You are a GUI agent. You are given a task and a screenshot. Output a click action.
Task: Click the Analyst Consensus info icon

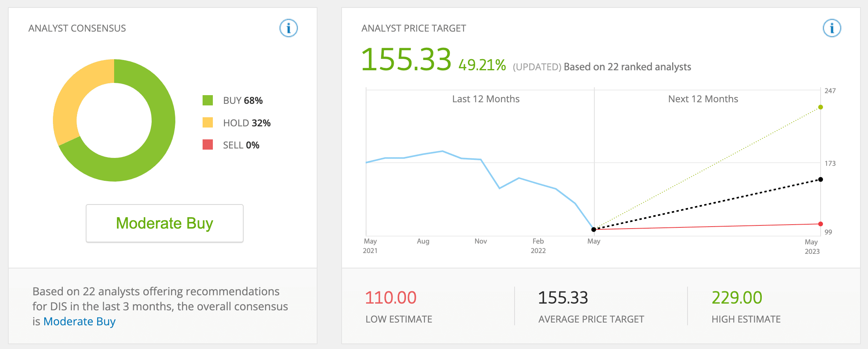pyautogui.click(x=288, y=28)
